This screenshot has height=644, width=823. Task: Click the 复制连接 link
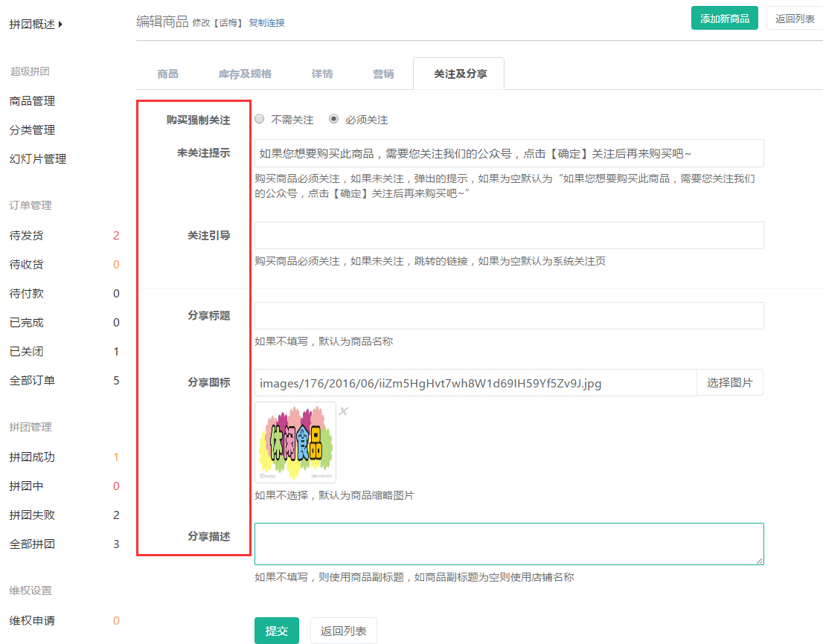pos(266,23)
